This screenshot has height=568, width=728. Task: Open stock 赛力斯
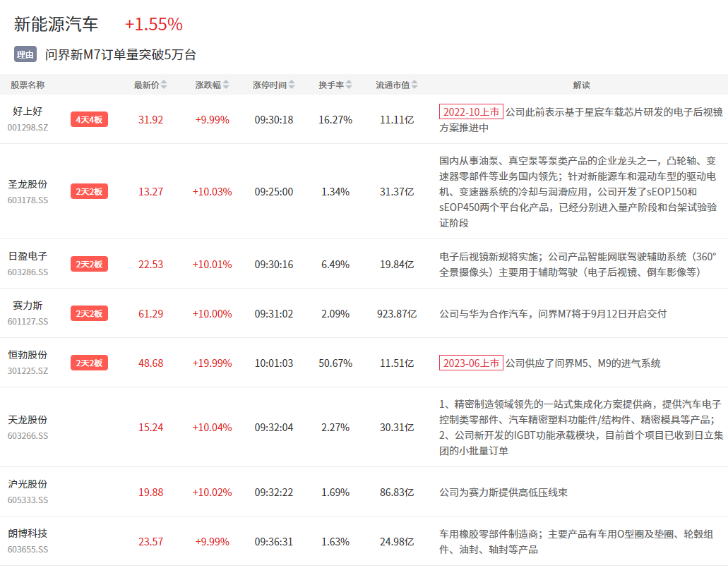(x=28, y=306)
